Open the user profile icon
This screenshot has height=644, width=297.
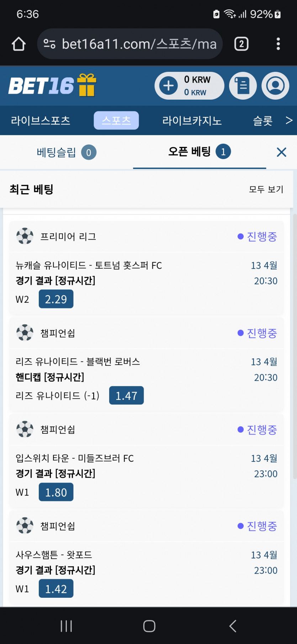pyautogui.click(x=275, y=86)
